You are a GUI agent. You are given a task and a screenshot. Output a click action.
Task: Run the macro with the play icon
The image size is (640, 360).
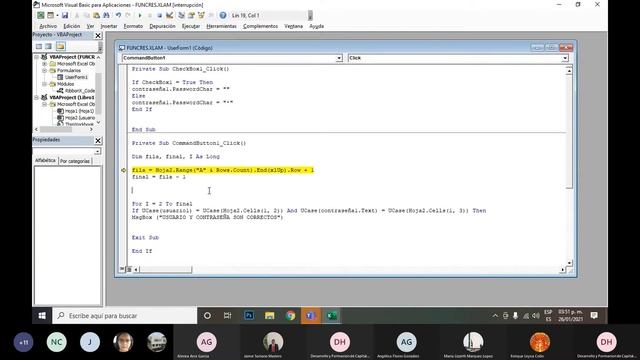140,16
